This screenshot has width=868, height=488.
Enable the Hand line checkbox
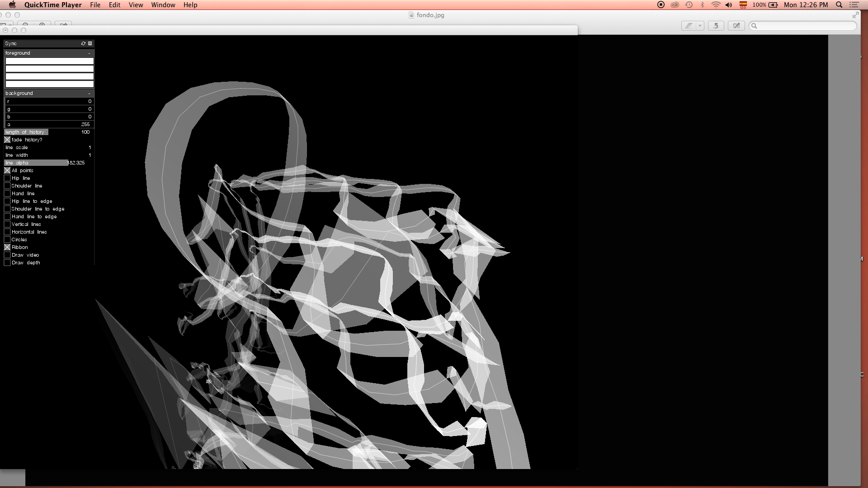7,193
